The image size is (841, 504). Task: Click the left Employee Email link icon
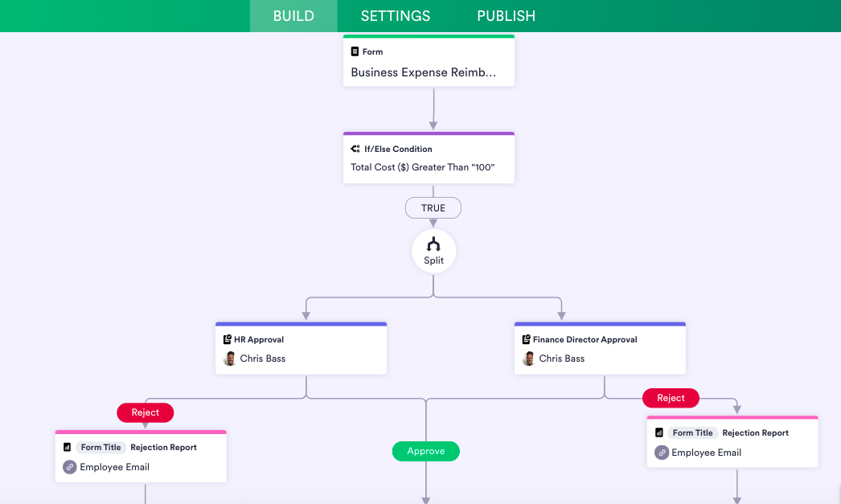70,467
